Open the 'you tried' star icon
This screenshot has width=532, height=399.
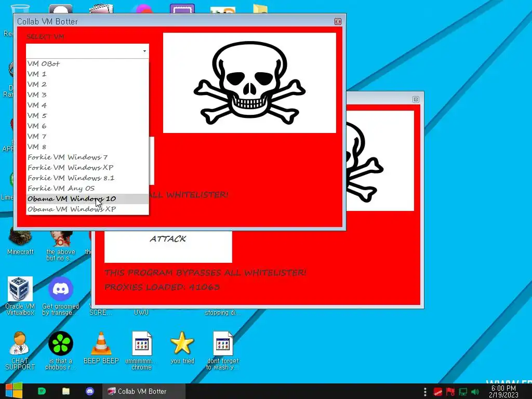[182, 348]
